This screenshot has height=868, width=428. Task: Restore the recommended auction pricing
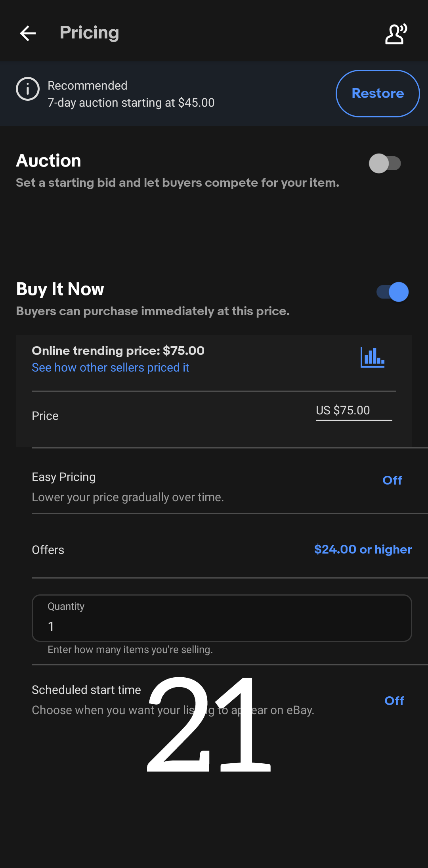(377, 94)
